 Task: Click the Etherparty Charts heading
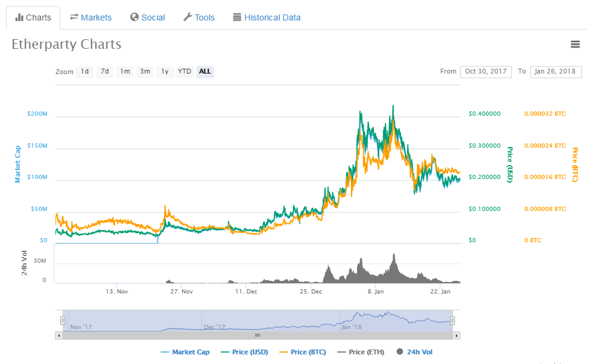tap(66, 45)
